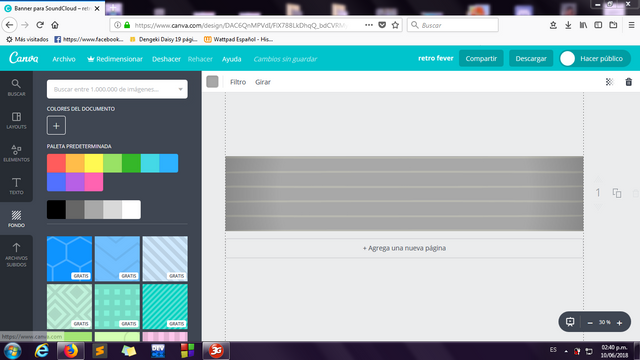640x360 pixels.
Task: Reload the browser page
Action: point(40,25)
